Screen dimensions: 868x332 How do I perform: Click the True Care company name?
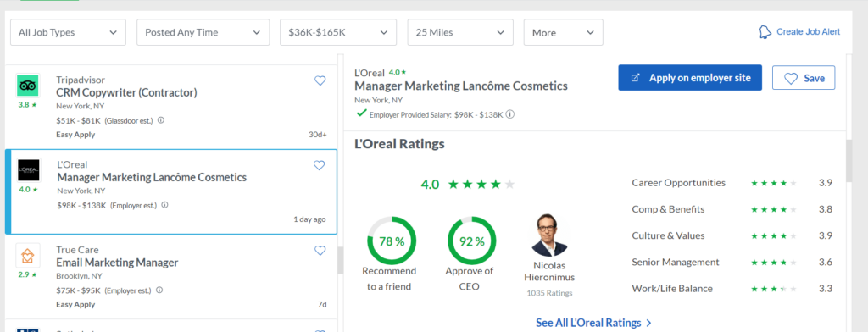[77, 250]
